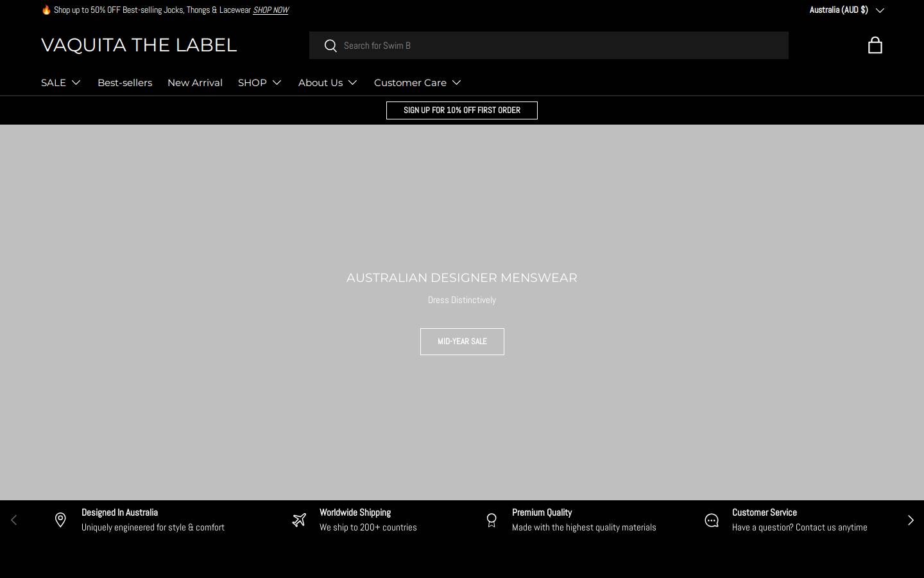Screen dimensions: 924x578
Task: Go to previous slide arrow
Action: (x=13, y=520)
